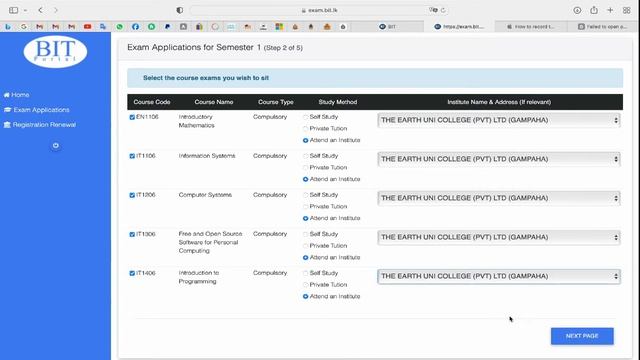Image resolution: width=640 pixels, height=360 pixels.
Task: Select Private Tution for Computer Systems
Action: point(305,207)
